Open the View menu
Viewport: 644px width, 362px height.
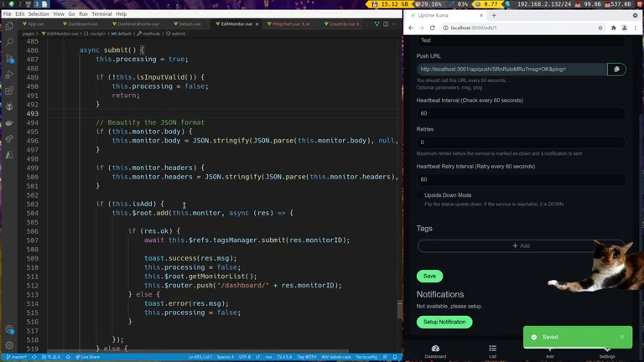coord(59,14)
